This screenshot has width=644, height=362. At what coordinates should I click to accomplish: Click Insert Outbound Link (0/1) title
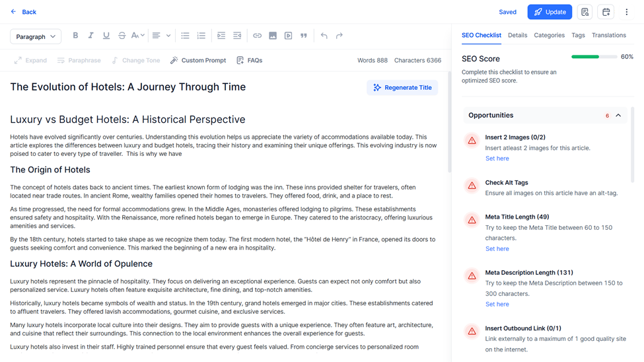click(523, 328)
